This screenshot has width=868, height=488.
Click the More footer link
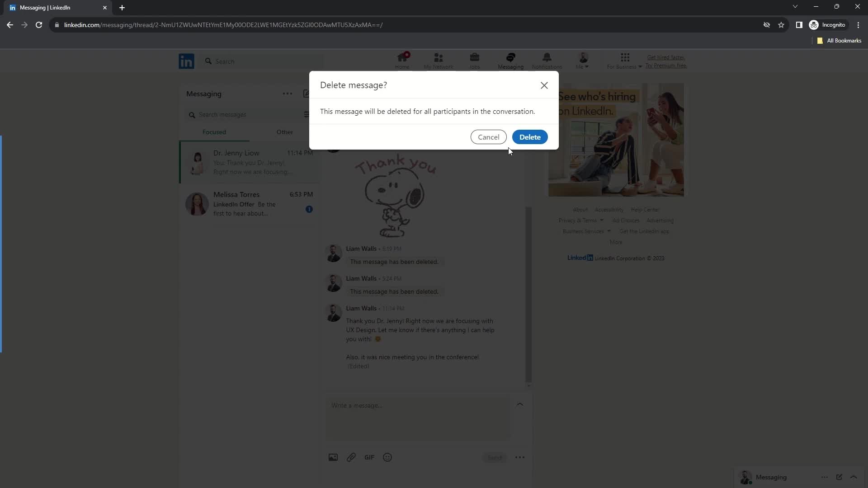pyautogui.click(x=616, y=242)
